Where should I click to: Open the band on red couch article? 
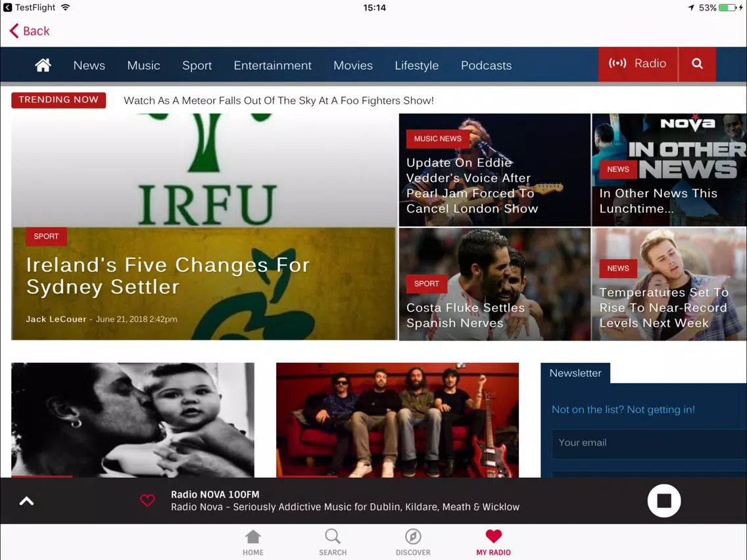click(397, 420)
